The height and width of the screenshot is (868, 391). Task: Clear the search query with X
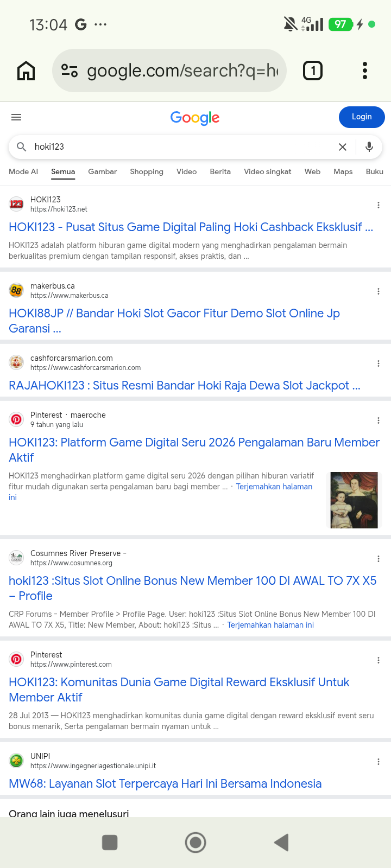point(343,147)
